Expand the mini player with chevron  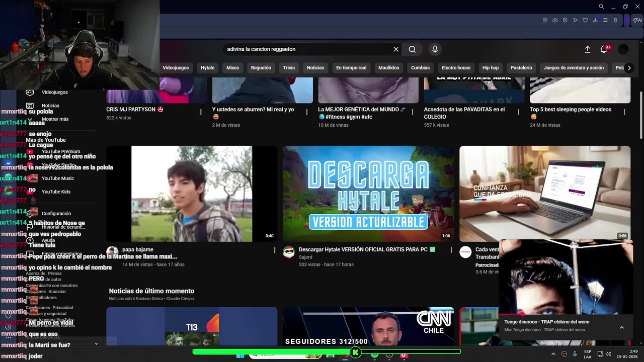(x=622, y=327)
